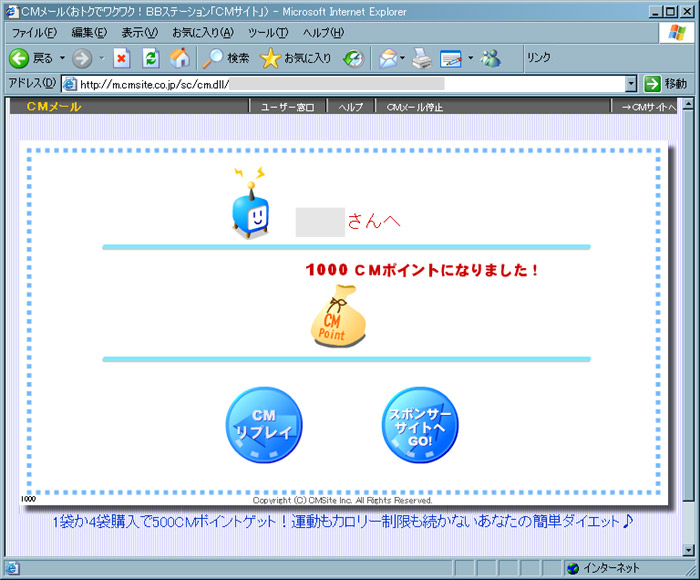This screenshot has height=580, width=700.
Task: Click the page icon in the address bar
Action: (x=70, y=84)
